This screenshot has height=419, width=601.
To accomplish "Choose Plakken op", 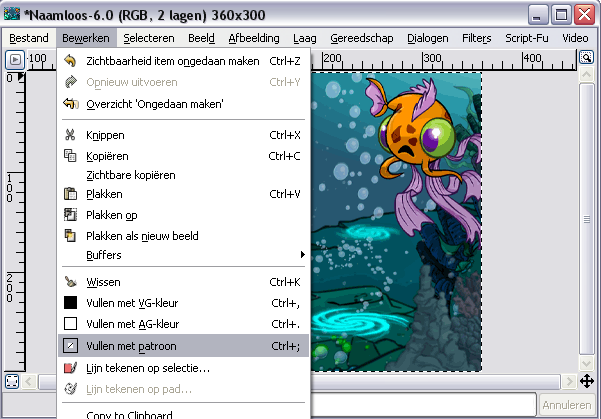I will (184, 215).
